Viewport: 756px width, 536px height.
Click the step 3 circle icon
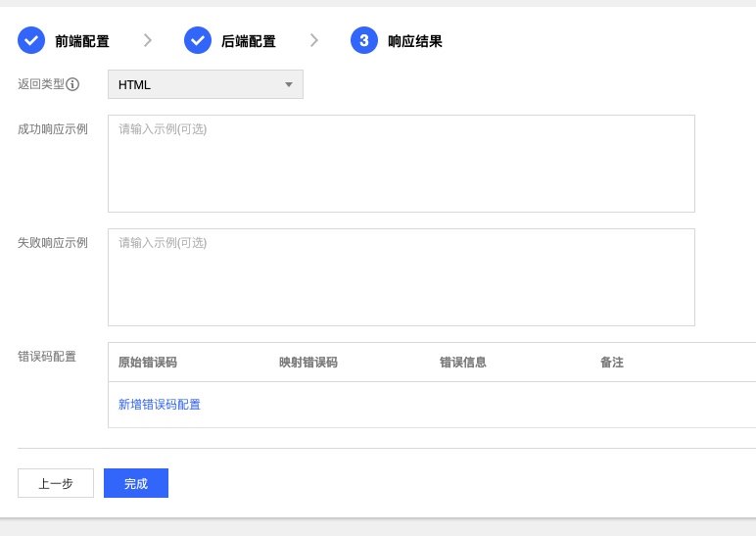[x=364, y=40]
